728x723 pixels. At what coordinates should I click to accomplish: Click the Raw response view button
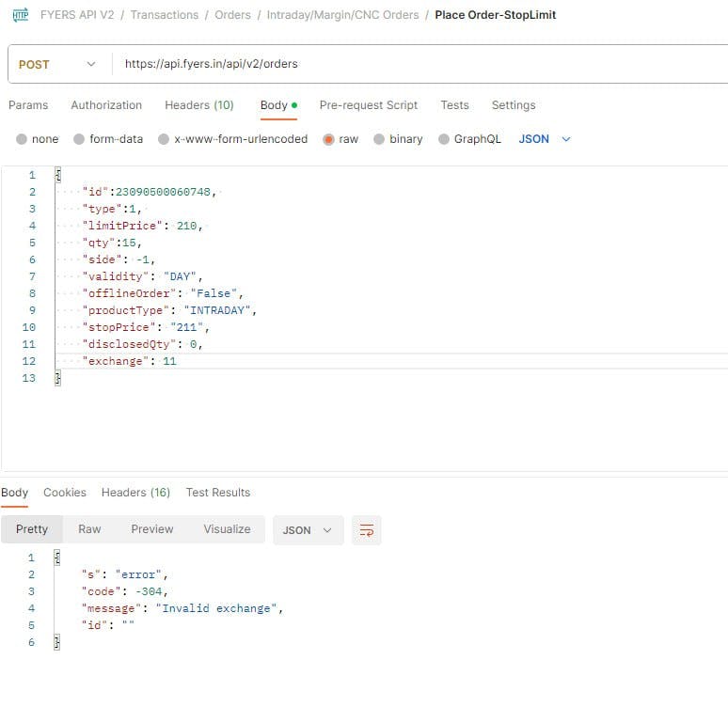(x=89, y=529)
